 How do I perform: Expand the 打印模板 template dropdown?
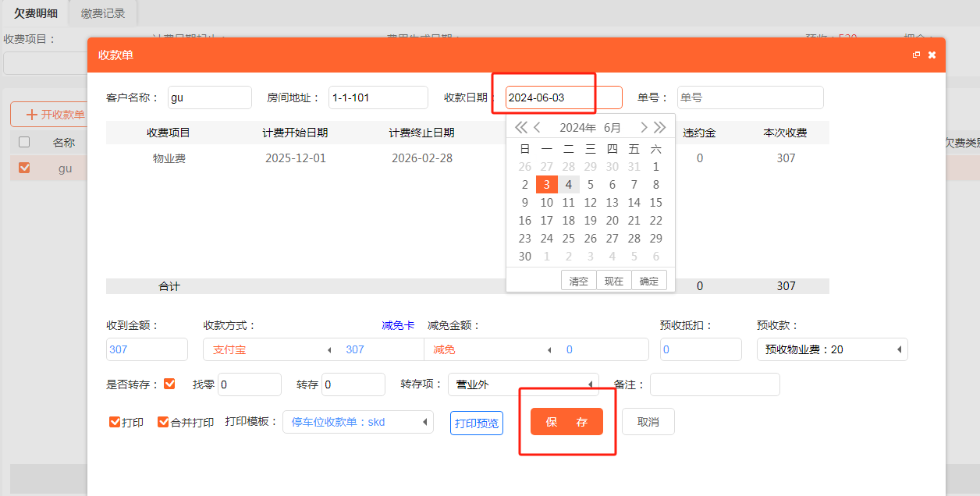tap(357, 422)
